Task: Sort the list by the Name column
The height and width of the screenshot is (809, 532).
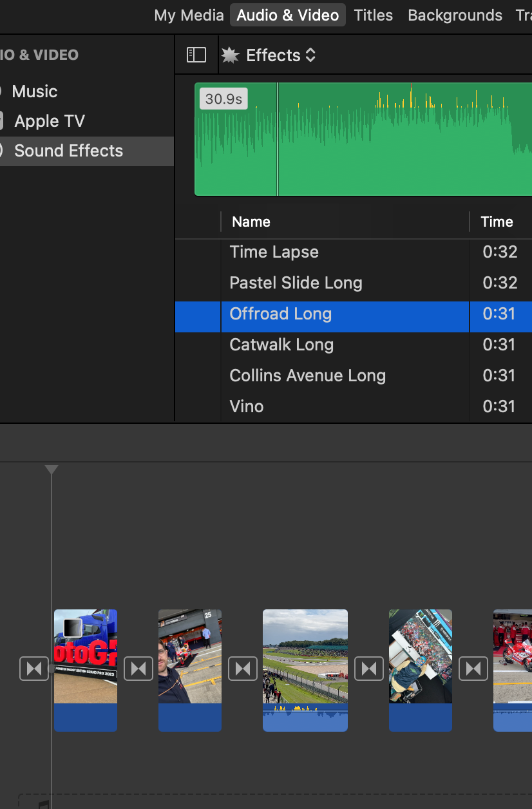Action: coord(251,222)
